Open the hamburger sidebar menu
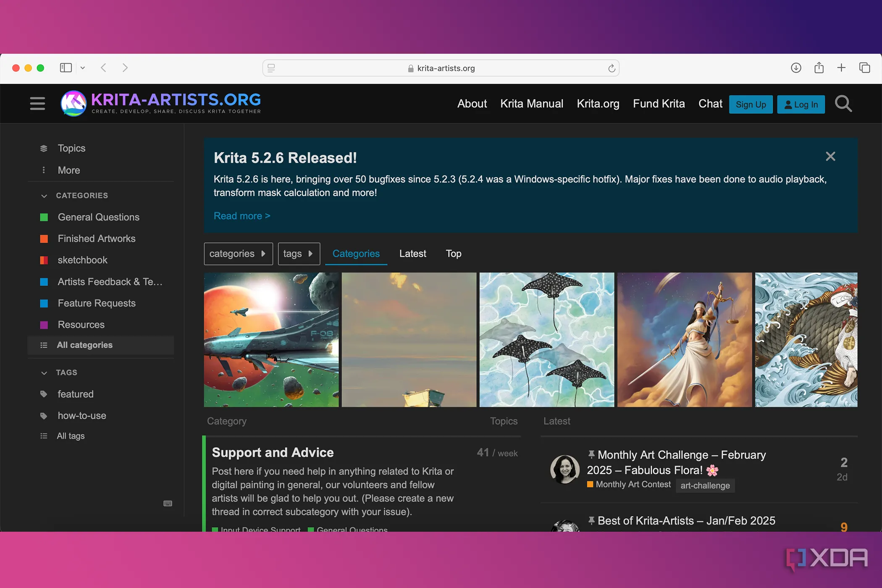882x588 pixels. 37,103
